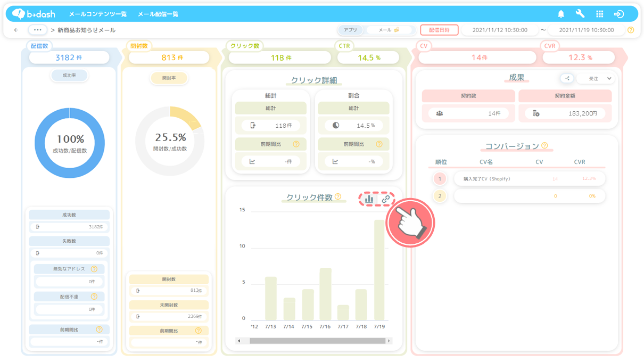Open the apps grid icon

point(600,14)
